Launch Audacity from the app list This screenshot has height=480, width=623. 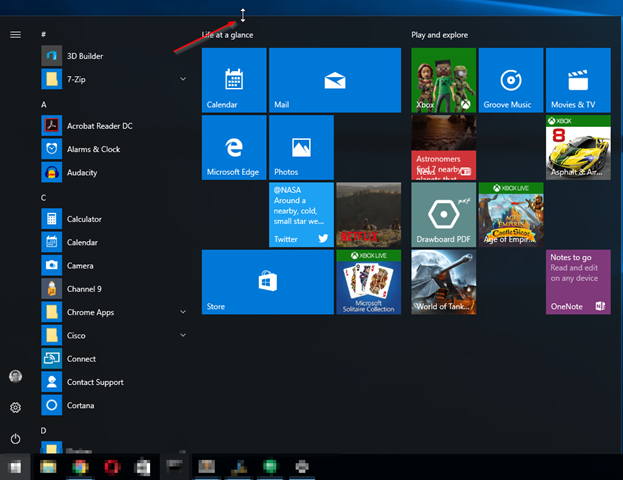[x=114, y=172]
